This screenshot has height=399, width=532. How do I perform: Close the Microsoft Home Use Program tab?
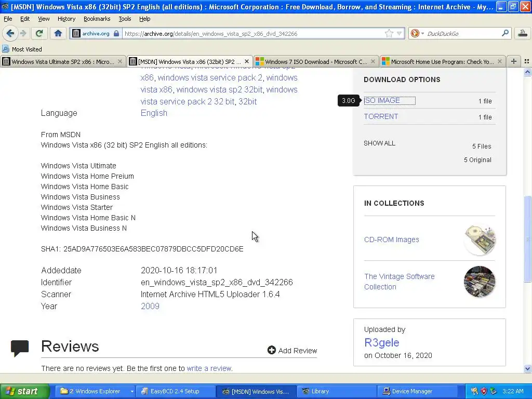coord(499,61)
